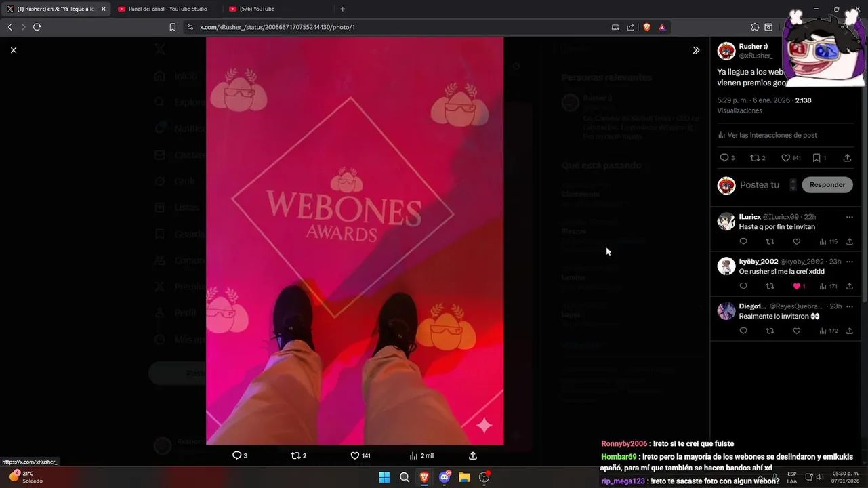View stats 171 on kyöby_2002 comment
The width and height of the screenshot is (868, 488).
(828, 286)
